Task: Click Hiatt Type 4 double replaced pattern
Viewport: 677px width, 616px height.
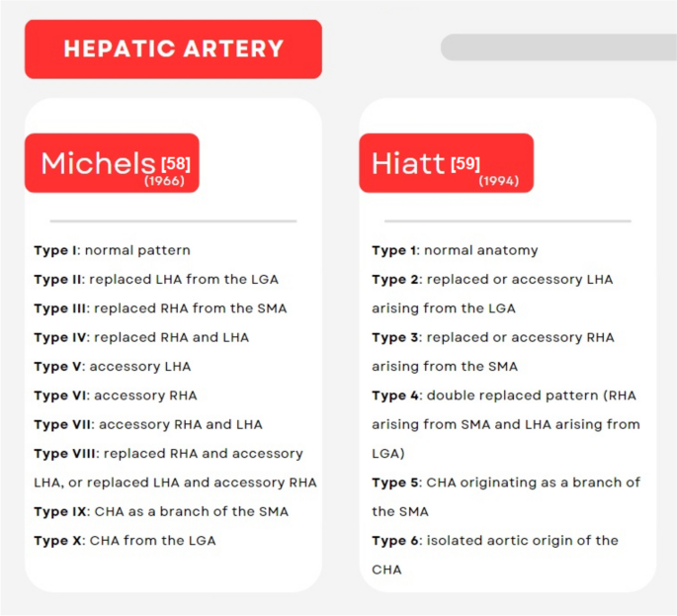Action: (x=504, y=396)
